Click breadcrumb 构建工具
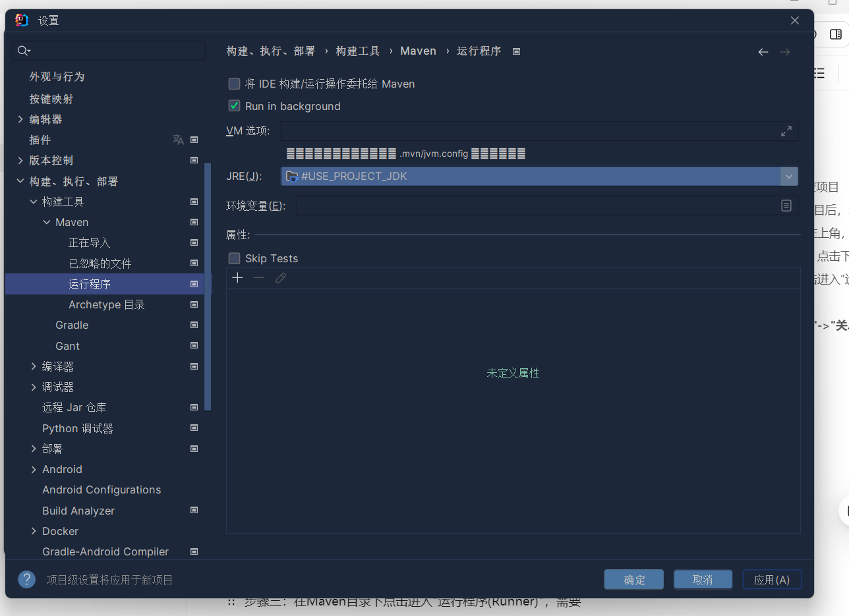 pos(358,51)
